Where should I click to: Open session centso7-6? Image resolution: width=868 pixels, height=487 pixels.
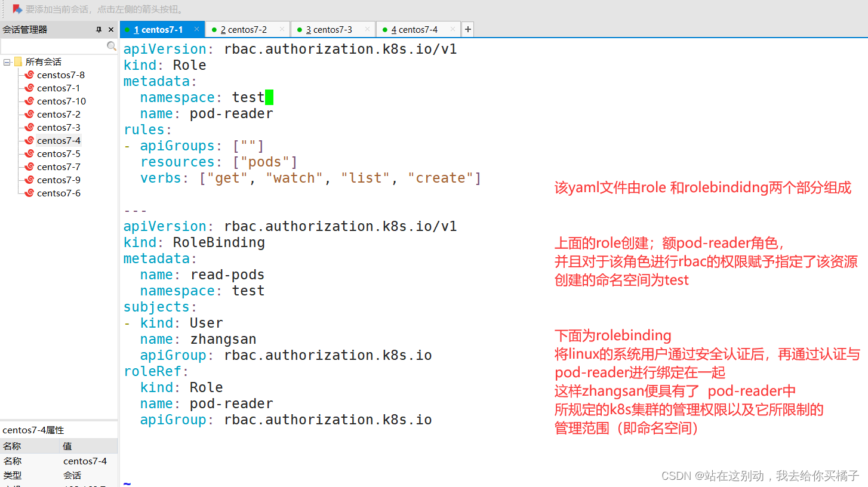pos(59,193)
